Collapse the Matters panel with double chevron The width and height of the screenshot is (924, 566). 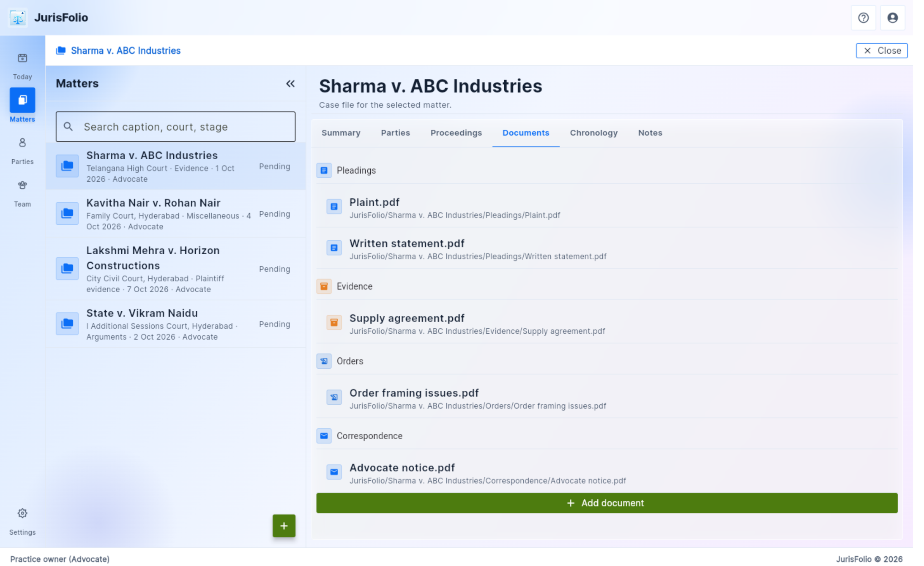pos(290,84)
